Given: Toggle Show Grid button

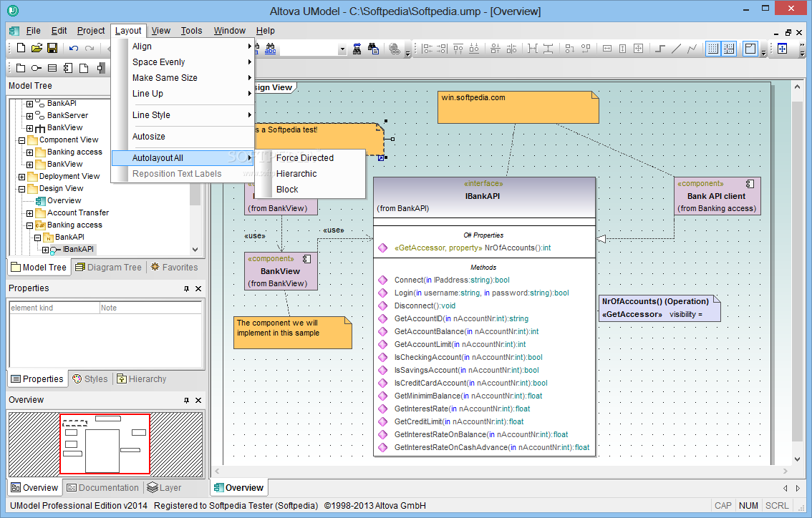Looking at the screenshot, I should [713, 49].
